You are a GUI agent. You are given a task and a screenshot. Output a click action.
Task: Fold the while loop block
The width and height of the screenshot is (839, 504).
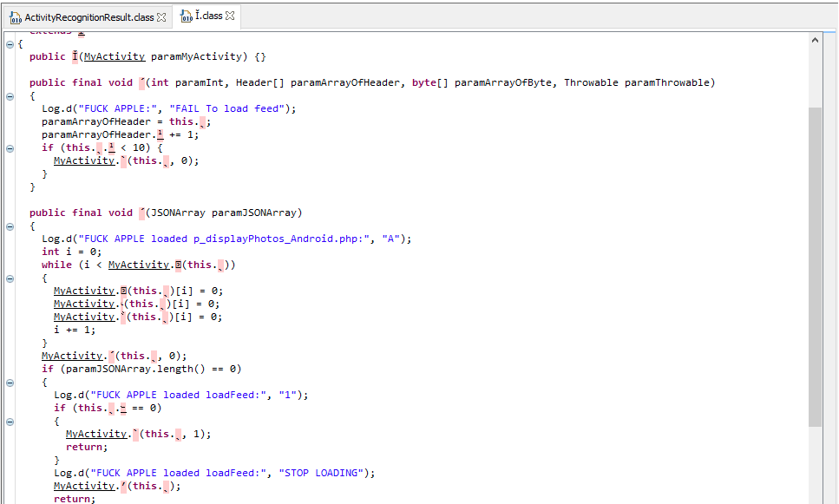click(10, 278)
